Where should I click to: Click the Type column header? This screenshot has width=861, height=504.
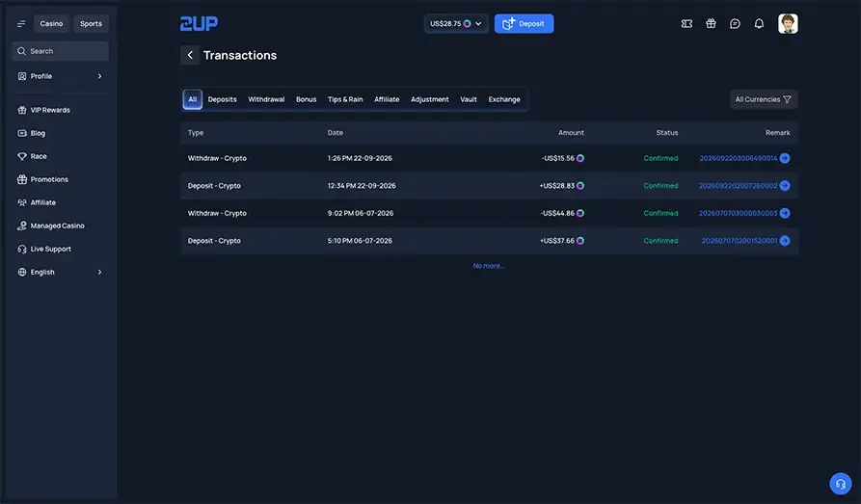196,133
